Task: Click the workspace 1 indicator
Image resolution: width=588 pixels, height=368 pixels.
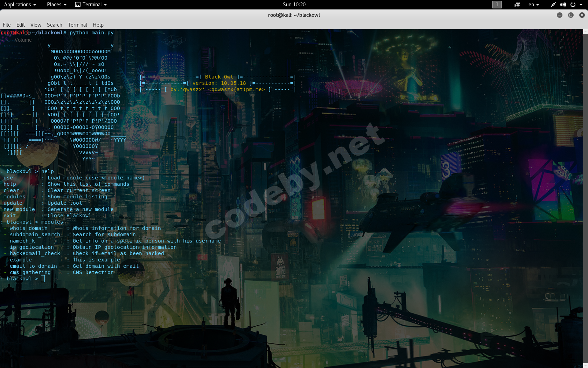Action: tap(497, 5)
